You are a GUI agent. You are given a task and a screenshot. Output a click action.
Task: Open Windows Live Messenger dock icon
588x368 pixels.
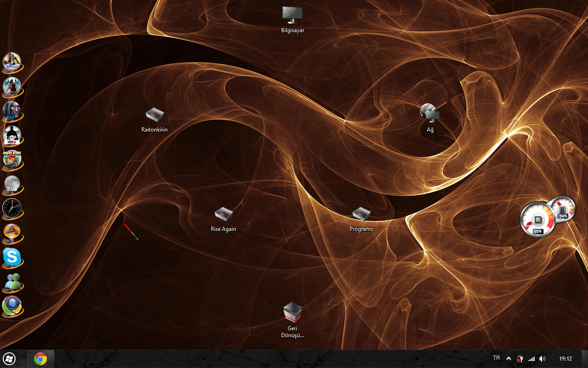click(12, 282)
